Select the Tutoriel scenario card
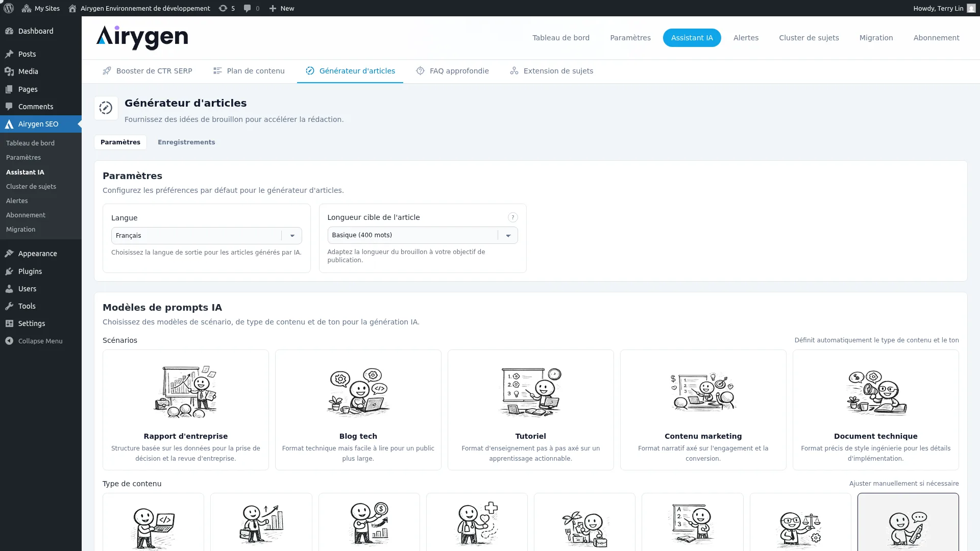Screen dimensions: 980x551 [531, 410]
